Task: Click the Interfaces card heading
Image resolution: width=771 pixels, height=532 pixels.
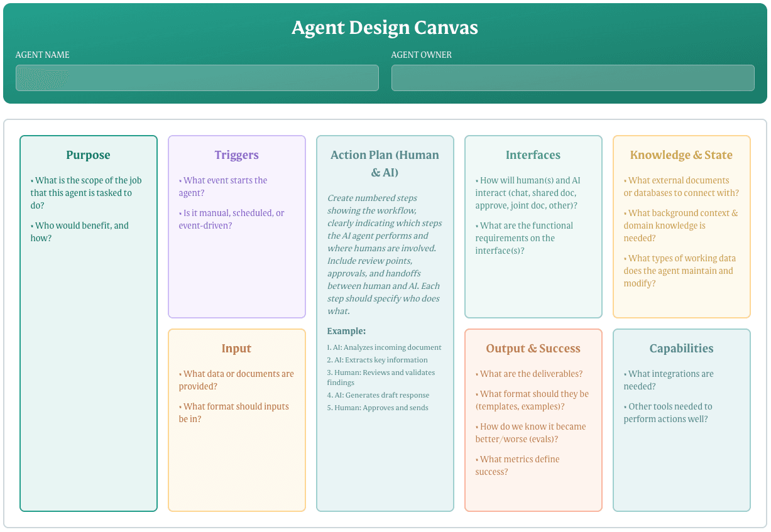Action: coord(533,155)
